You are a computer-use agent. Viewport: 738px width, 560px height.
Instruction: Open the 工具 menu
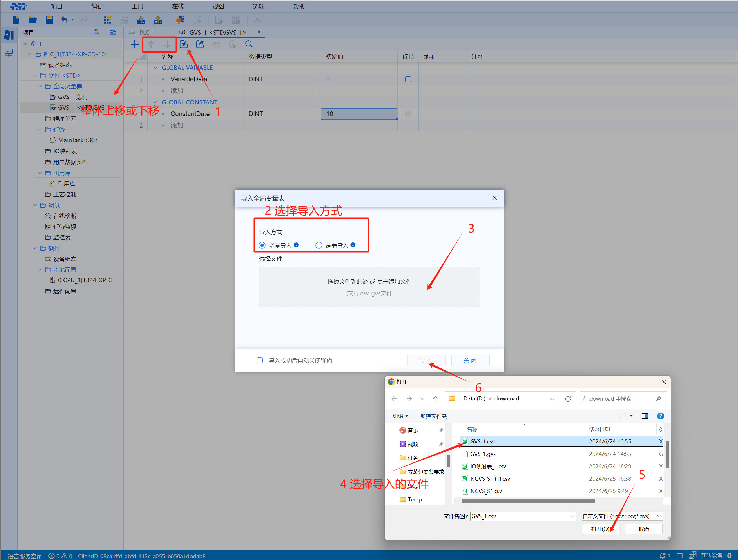(x=137, y=6)
